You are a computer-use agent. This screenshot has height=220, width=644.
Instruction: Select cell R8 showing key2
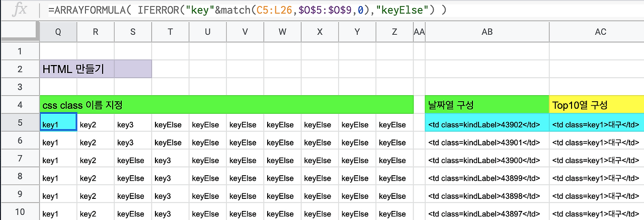pyautogui.click(x=96, y=176)
